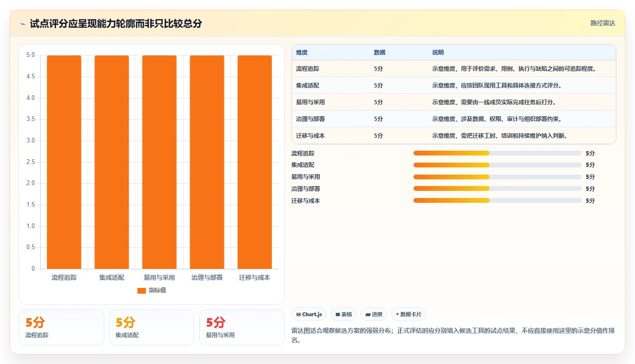The image size is (635, 364).
Task: Click description starting 示意维度，需把迁移工时
Action: point(500,136)
